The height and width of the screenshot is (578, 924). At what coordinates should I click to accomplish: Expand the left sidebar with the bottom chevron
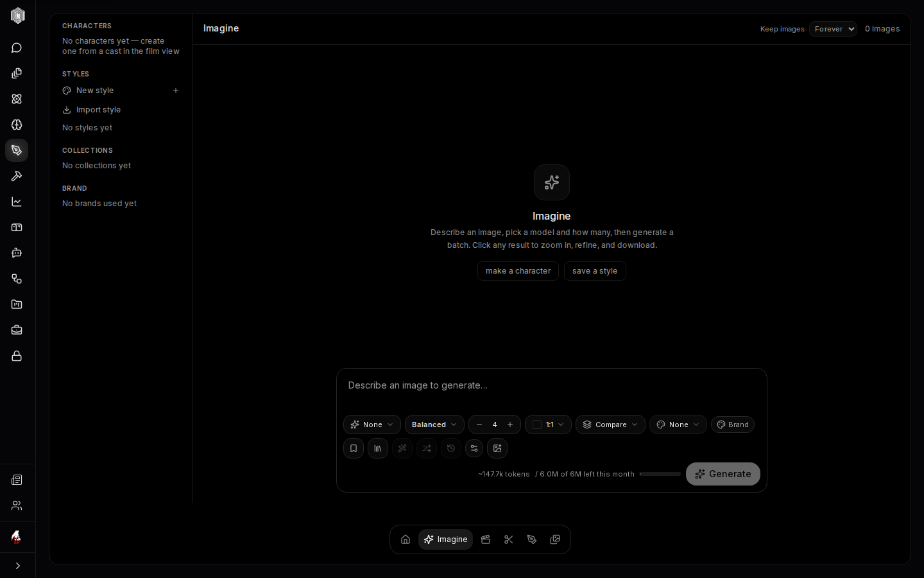point(17,566)
